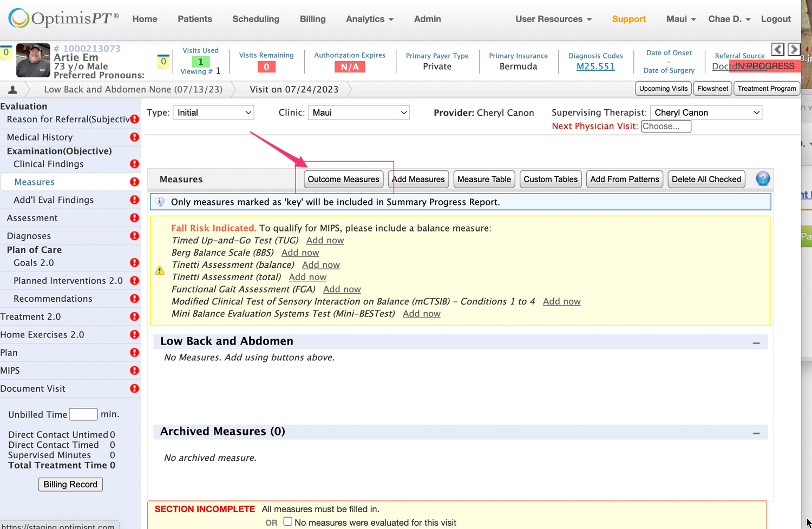The image size is (812, 529).
Task: Collapse the Low Back and Abdomen section
Action: pos(756,343)
